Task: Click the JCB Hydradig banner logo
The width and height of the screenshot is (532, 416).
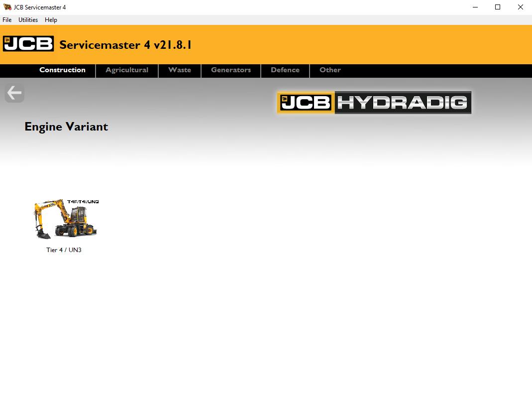Action: point(374,103)
